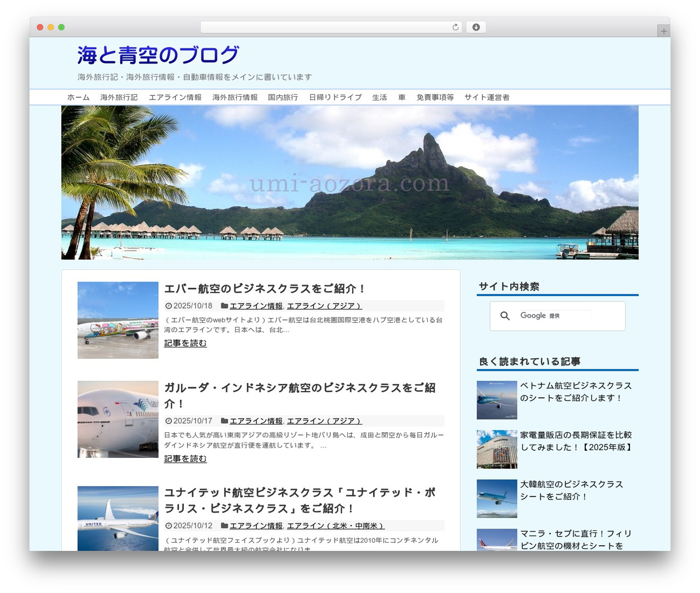Open the ホーム menu item

(78, 97)
